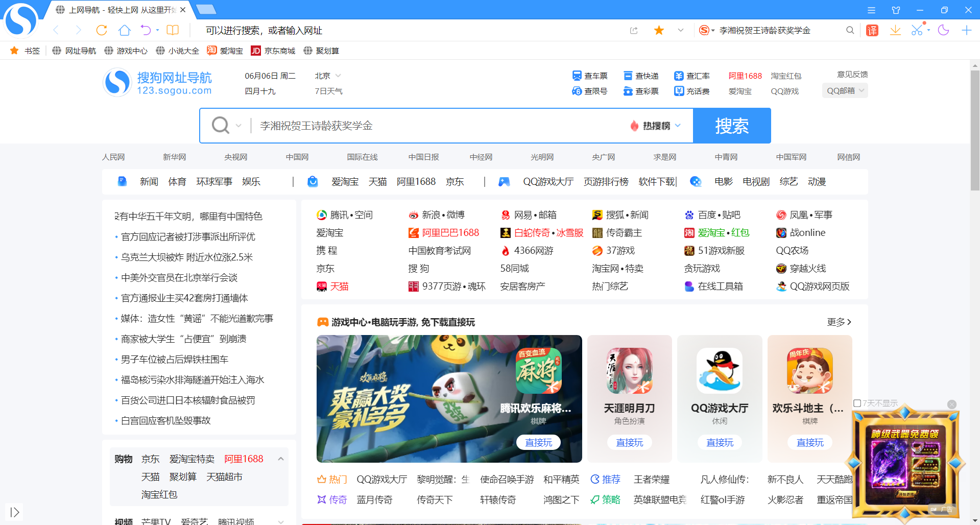
Task: Open the download manager
Action: point(895,30)
